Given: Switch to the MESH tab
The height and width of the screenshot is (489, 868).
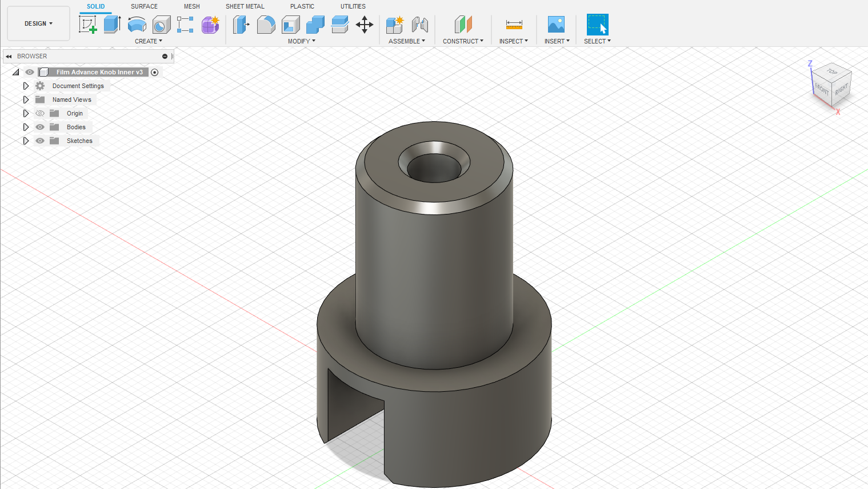Looking at the screenshot, I should [192, 6].
